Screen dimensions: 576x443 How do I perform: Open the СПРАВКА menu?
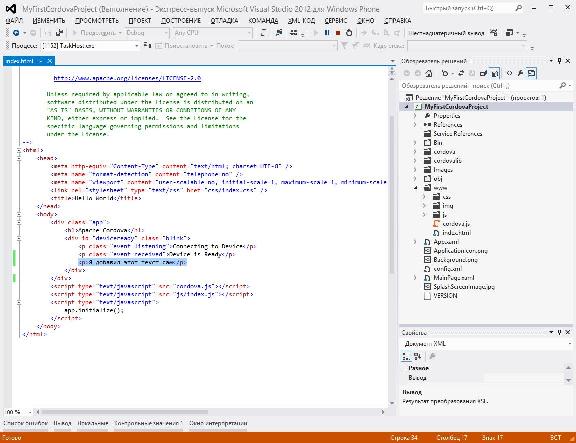[397, 21]
